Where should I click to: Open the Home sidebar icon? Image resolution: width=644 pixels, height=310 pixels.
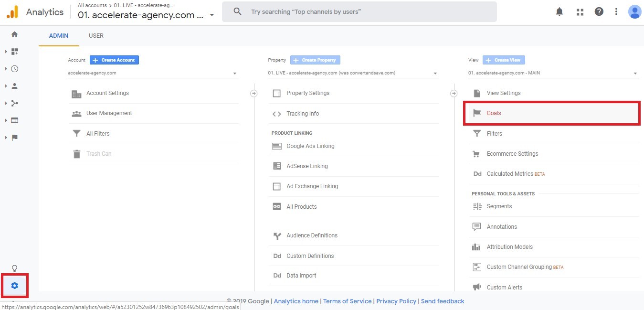coord(14,34)
